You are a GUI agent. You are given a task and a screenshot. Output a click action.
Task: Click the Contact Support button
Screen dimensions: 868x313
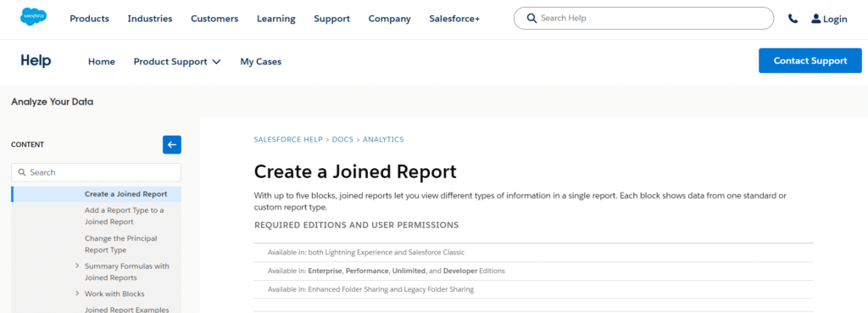[810, 61]
